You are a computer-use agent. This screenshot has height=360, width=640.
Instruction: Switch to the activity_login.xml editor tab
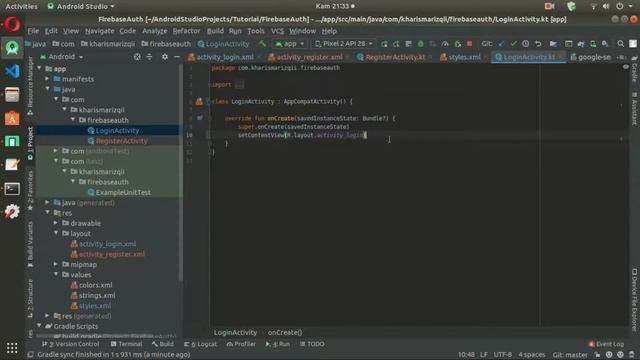tap(221, 57)
